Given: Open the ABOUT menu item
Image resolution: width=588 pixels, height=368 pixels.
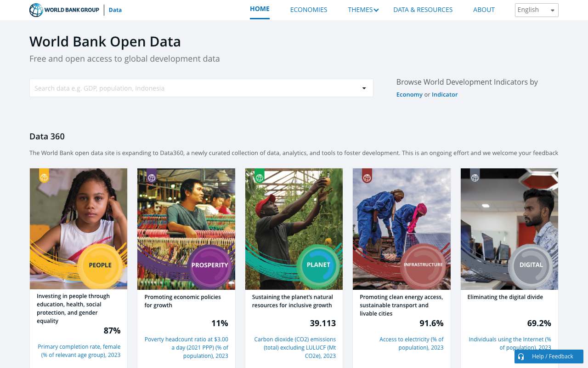Looking at the screenshot, I should [x=484, y=10].
